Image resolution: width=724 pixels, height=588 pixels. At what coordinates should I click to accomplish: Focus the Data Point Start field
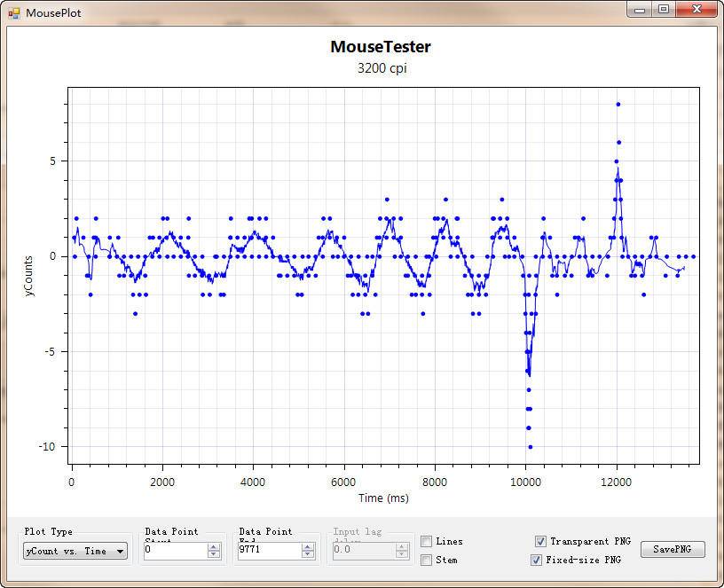point(174,551)
